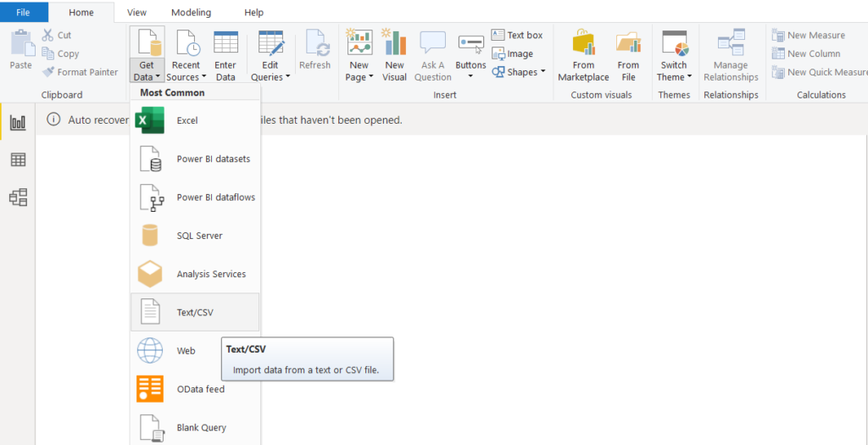The width and height of the screenshot is (868, 445).
Task: Expand New Page dropdown
Action: point(370,77)
